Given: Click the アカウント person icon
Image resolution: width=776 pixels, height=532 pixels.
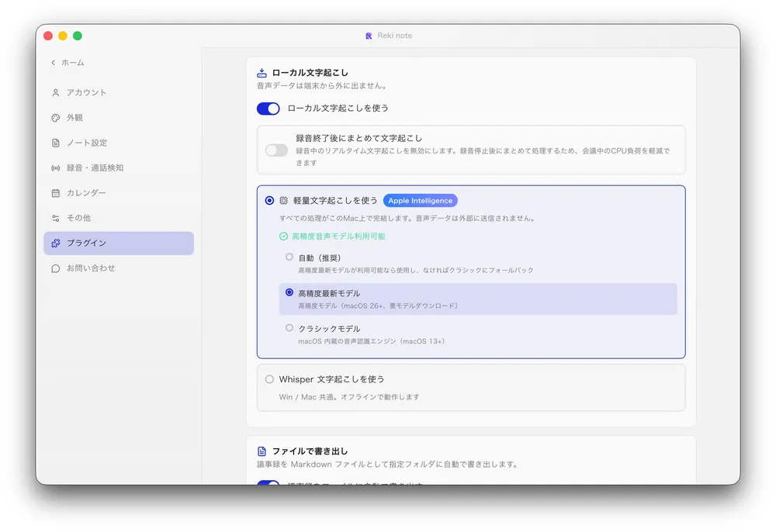Looking at the screenshot, I should pos(55,92).
